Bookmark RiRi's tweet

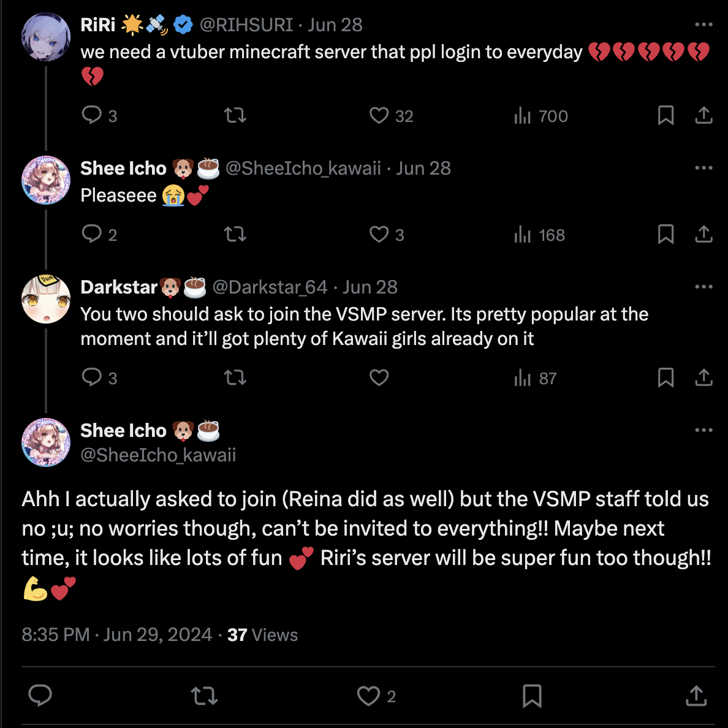tap(665, 115)
